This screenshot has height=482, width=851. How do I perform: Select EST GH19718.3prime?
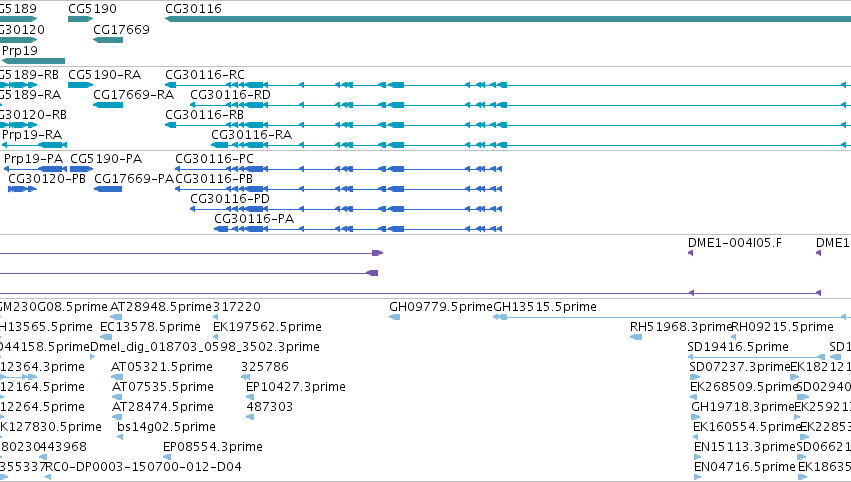click(743, 407)
